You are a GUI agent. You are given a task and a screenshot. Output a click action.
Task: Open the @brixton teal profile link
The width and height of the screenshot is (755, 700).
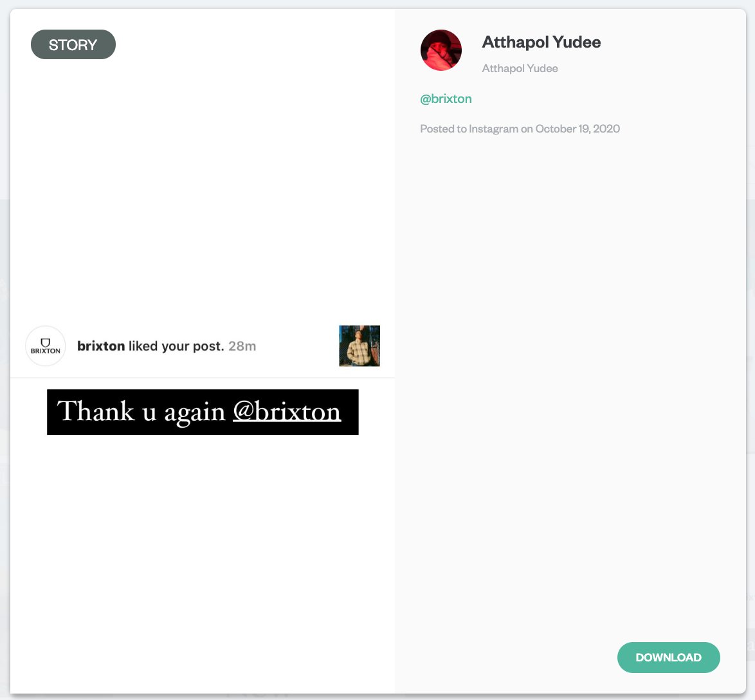click(446, 98)
